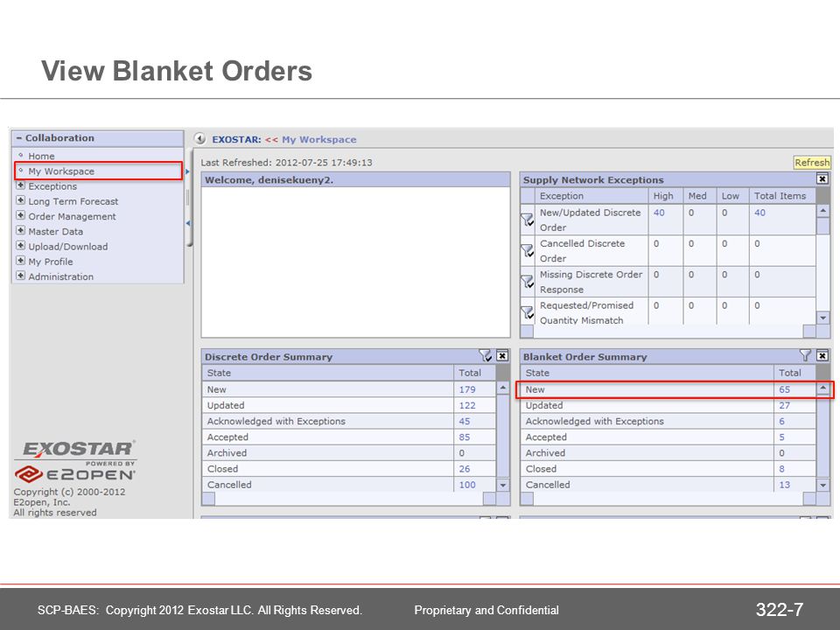Open the Discrete Order Summary filter icon
Viewport: 840px width, 630px height.
486,356
